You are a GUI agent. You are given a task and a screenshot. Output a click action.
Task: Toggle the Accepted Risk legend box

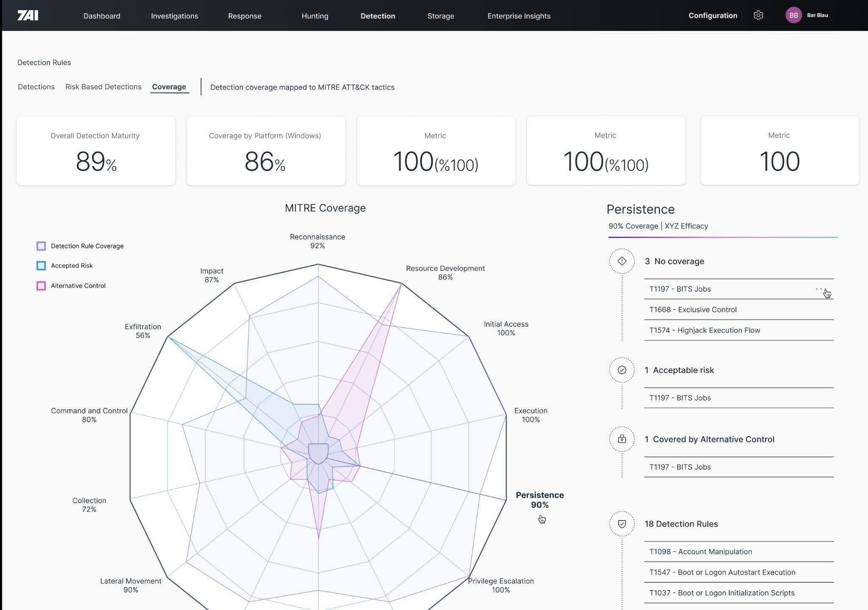[41, 266]
